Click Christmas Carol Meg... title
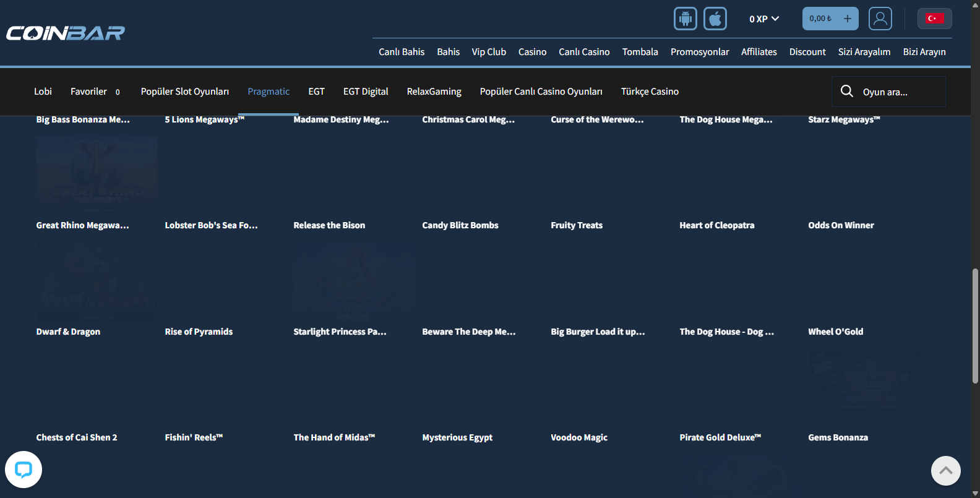 (468, 119)
